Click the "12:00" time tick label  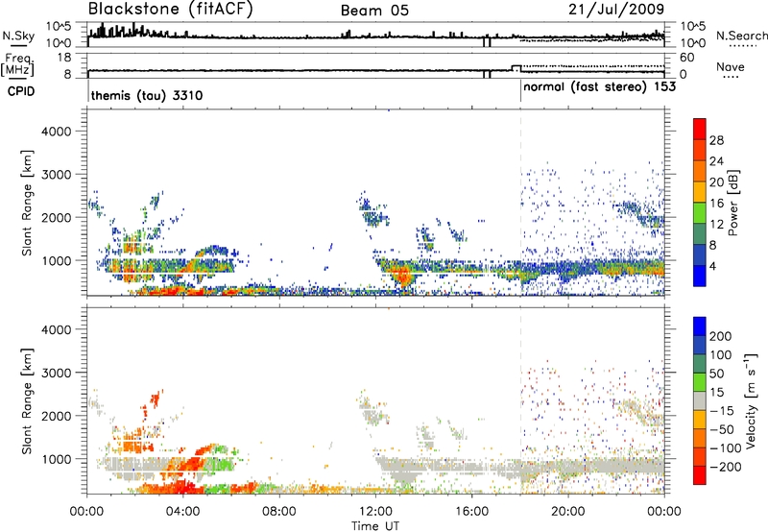coord(375,512)
